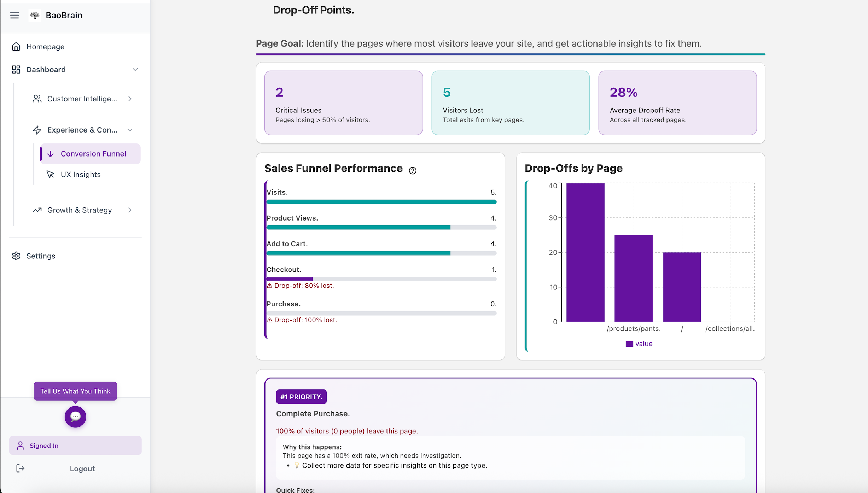Open the help tooltip beside Sales Funnel Performance
868x493 pixels.
click(413, 170)
